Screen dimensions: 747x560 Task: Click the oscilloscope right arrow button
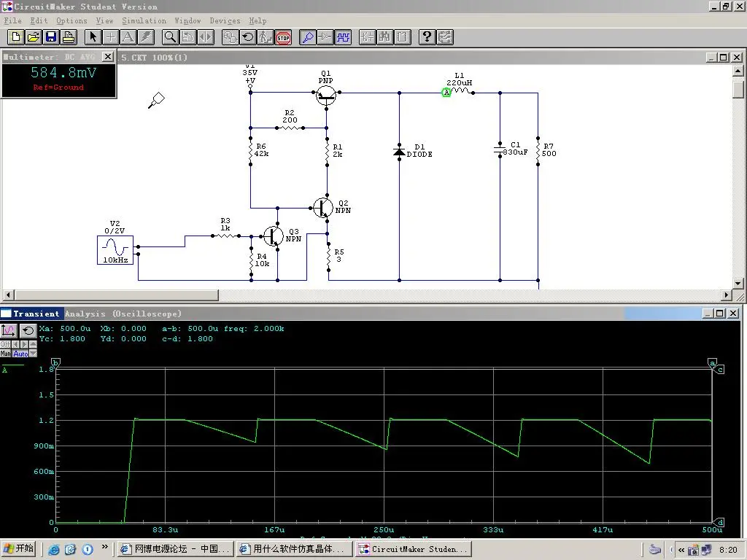24,344
